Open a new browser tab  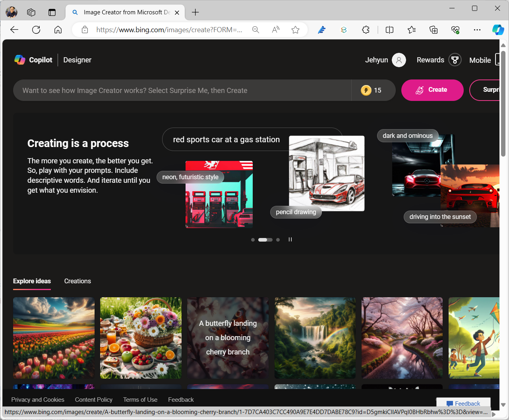(x=195, y=12)
